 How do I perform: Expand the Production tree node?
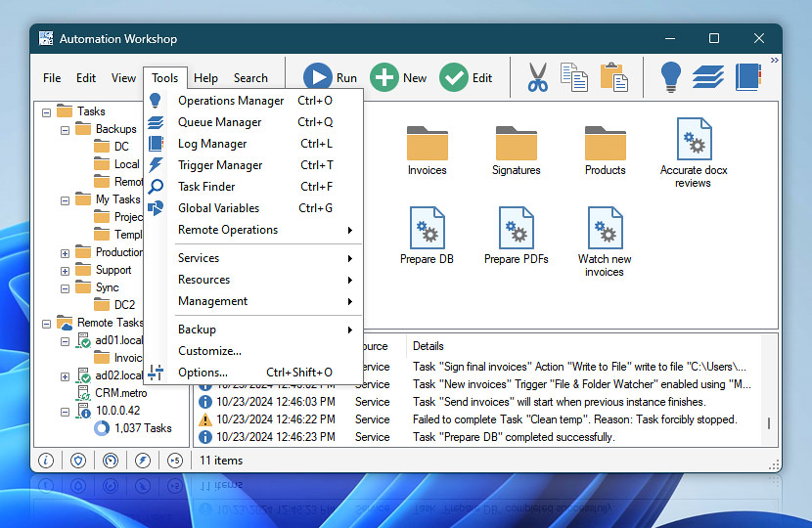coord(66,253)
